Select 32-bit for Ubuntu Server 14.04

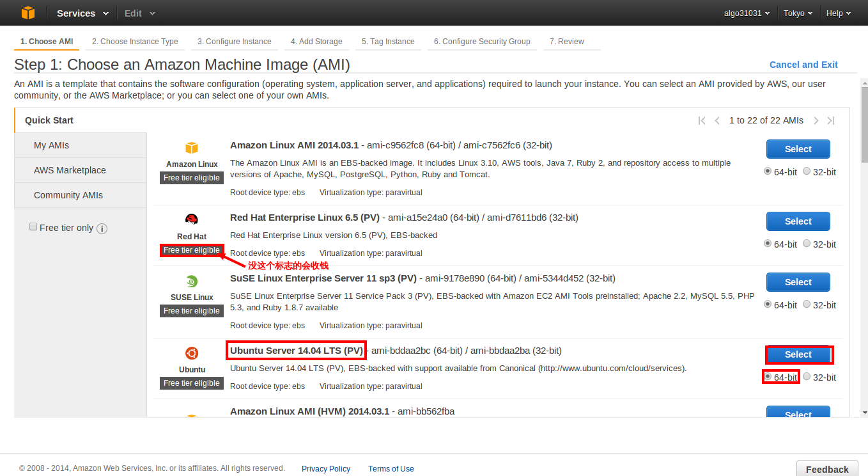click(x=807, y=377)
